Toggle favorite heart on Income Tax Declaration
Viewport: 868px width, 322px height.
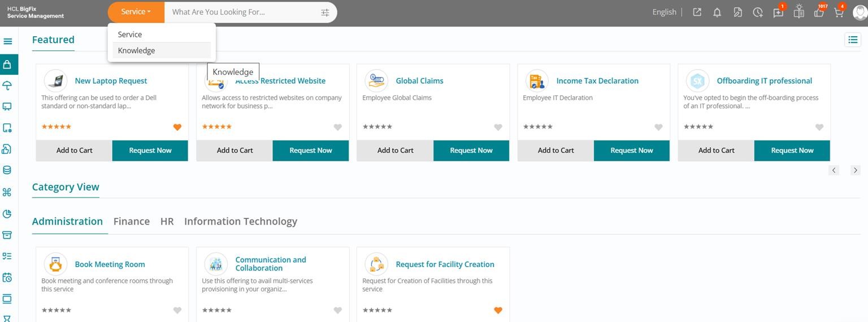pyautogui.click(x=658, y=127)
